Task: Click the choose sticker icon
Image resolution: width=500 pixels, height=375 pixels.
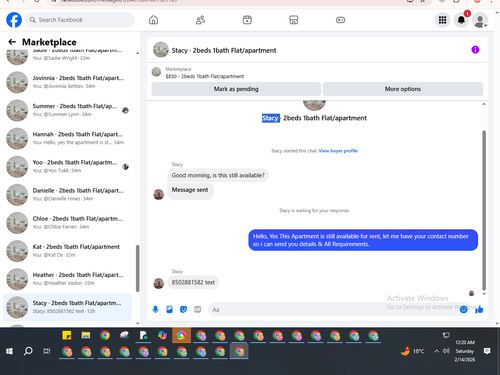Action: 183,310
